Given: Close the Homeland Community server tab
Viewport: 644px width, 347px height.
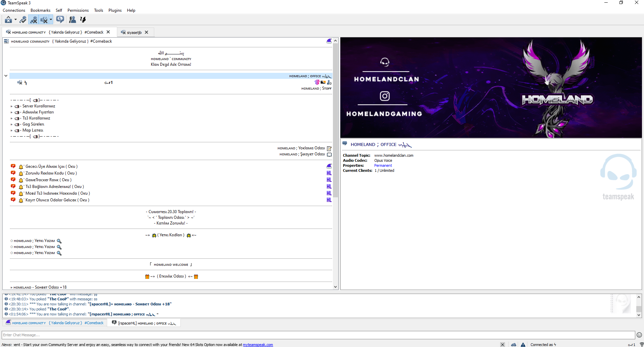Looking at the screenshot, I should 108,32.
